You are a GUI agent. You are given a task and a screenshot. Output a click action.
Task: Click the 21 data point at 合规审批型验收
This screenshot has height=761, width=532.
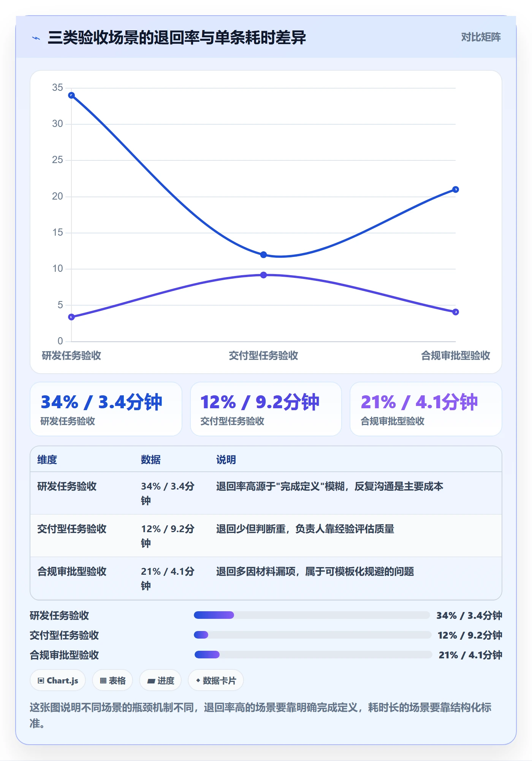(x=456, y=189)
